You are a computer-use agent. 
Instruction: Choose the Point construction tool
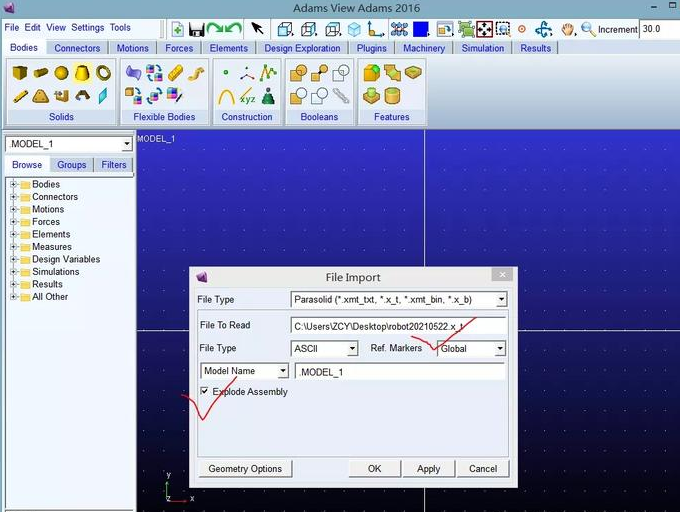coord(226,73)
